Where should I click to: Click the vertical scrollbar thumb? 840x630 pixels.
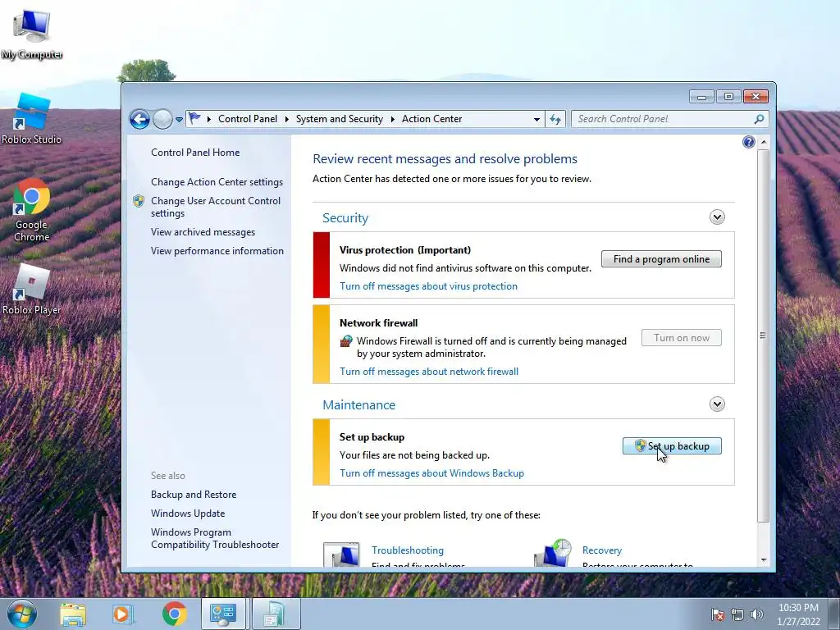(x=764, y=336)
